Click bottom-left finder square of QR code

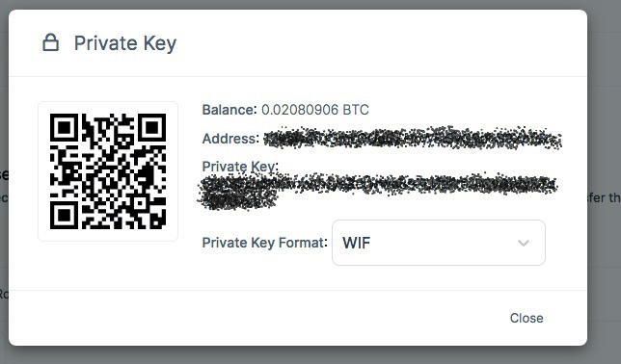[x=65, y=216]
